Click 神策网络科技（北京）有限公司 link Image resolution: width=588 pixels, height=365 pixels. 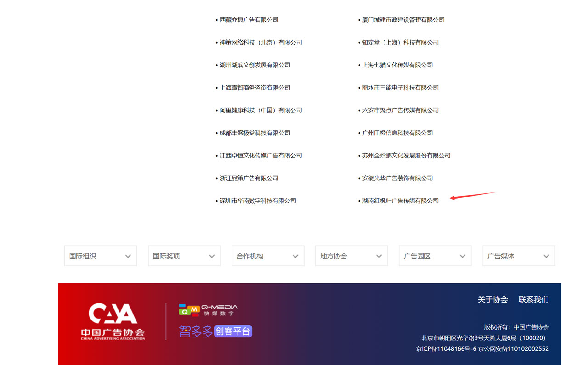(260, 42)
